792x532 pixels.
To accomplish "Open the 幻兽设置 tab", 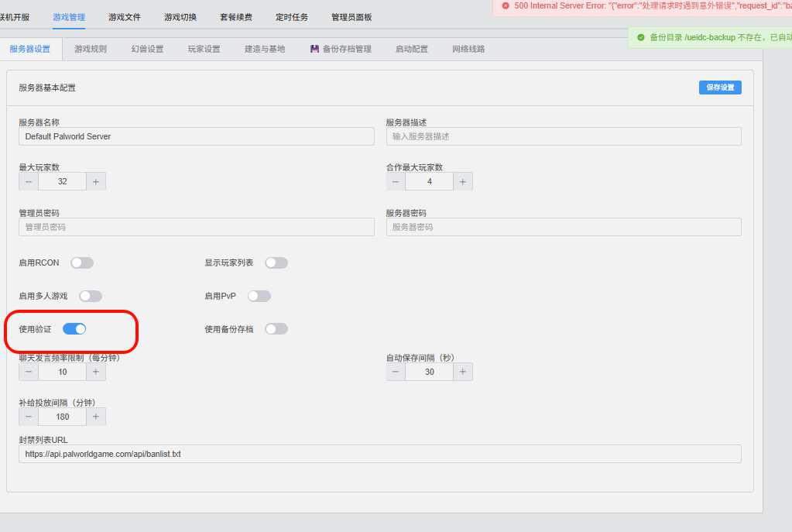I will (147, 49).
